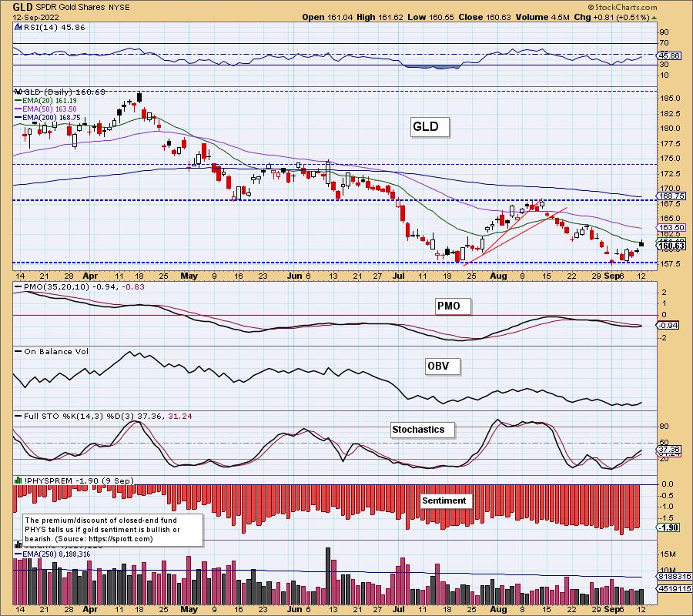The width and height of the screenshot is (693, 616).
Task: Click the 'EMA(50) 163.50' legend label
Action: pos(49,109)
